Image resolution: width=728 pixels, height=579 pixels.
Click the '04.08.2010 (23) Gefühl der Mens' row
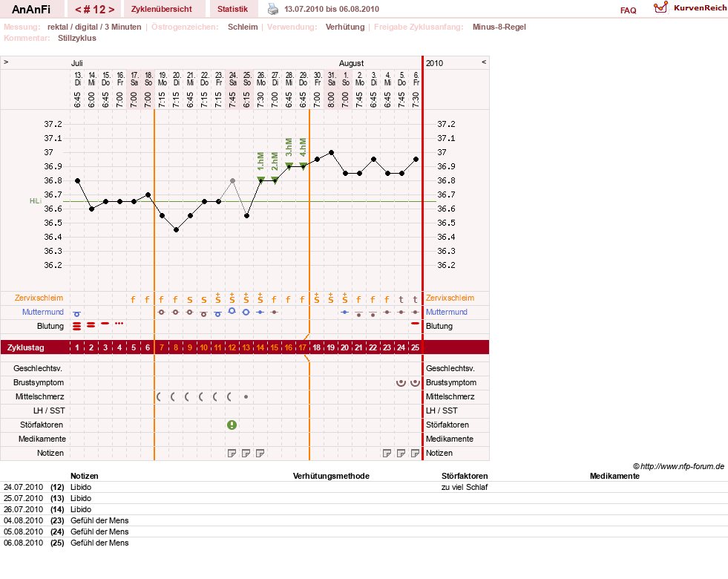(364, 520)
